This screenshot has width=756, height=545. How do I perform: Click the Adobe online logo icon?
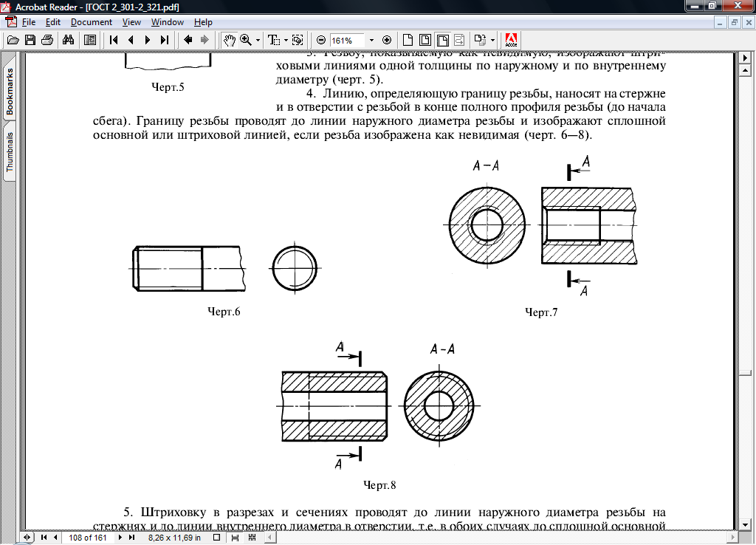[x=511, y=40]
